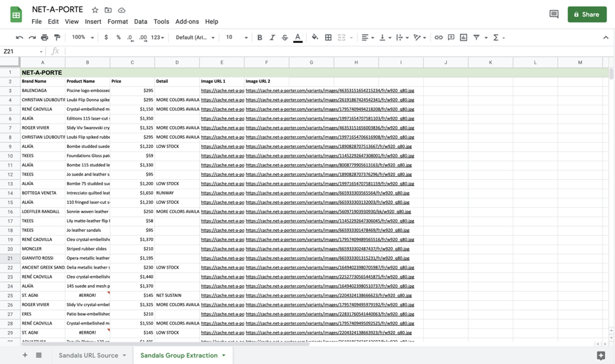Viewport: 615px width, 364px height.
Task: Open the Borders tool
Action: [x=328, y=37]
